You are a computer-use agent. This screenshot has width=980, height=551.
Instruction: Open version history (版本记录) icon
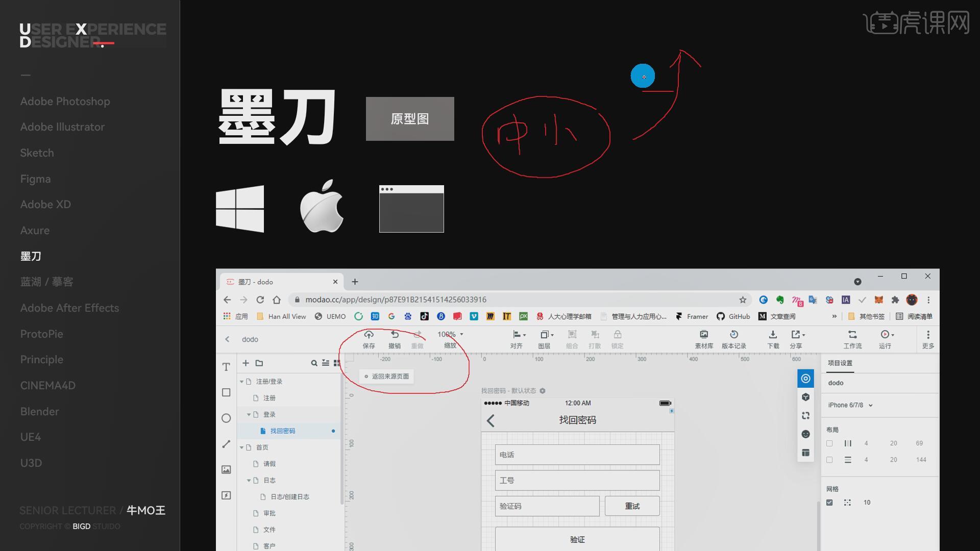(x=733, y=335)
